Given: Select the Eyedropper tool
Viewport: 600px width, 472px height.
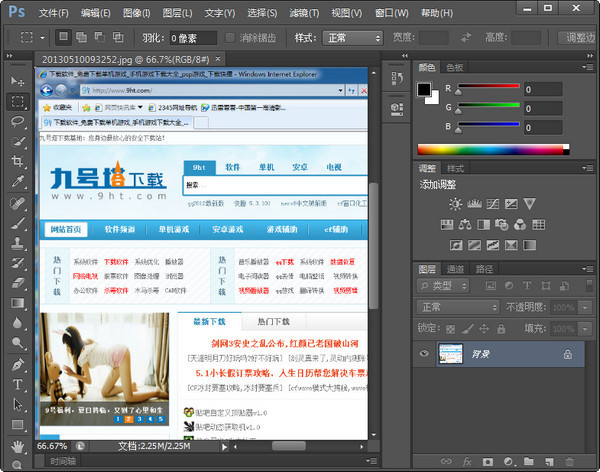Looking at the screenshot, I should tap(17, 181).
